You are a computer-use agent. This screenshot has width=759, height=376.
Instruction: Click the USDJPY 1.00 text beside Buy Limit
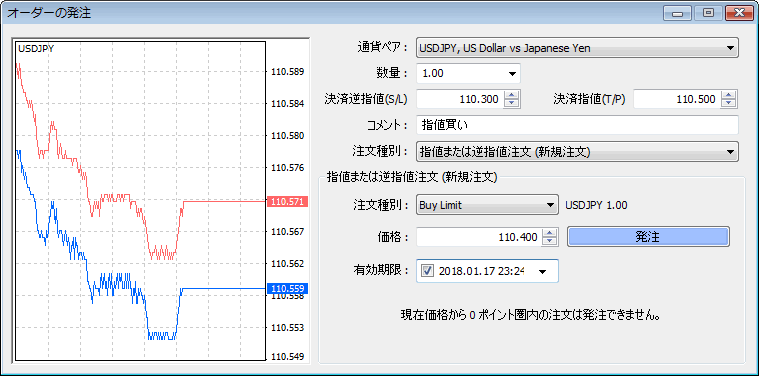(x=596, y=205)
